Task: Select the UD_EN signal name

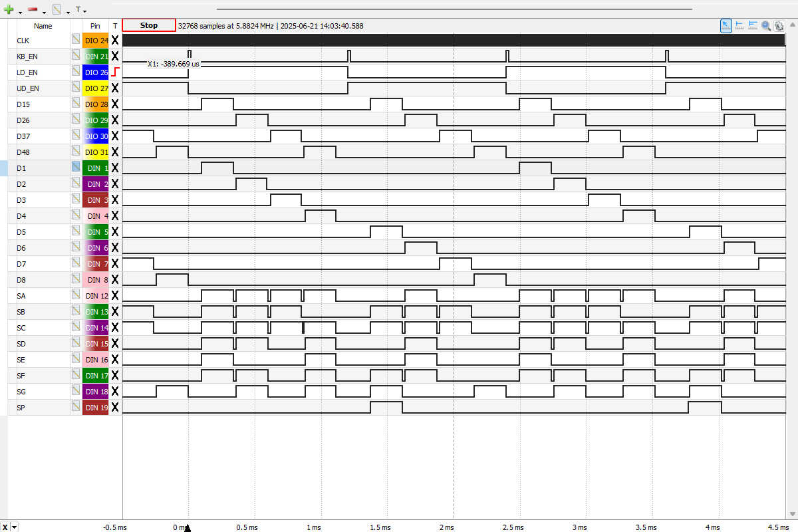Action: click(x=27, y=88)
